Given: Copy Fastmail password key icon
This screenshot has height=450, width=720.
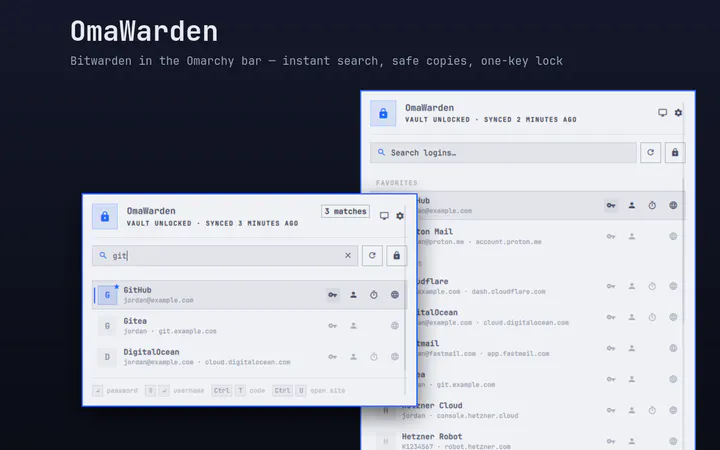Looking at the screenshot, I should tap(611, 348).
